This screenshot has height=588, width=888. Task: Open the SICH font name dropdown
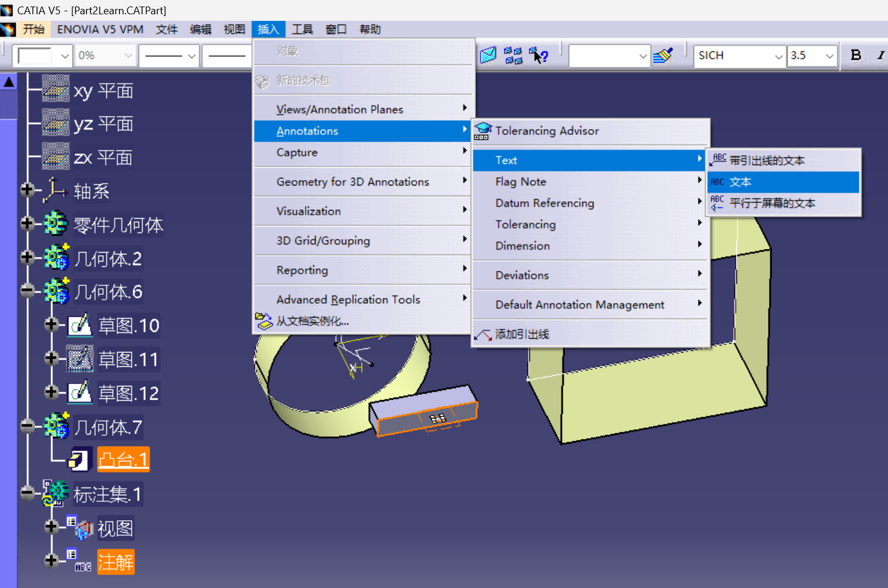[779, 56]
